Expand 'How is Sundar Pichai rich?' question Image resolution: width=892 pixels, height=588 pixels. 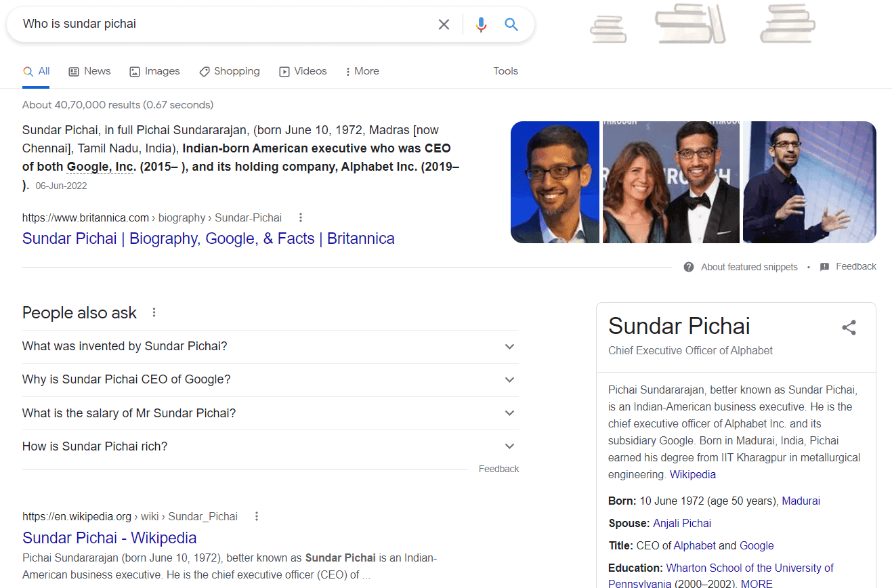(x=509, y=446)
